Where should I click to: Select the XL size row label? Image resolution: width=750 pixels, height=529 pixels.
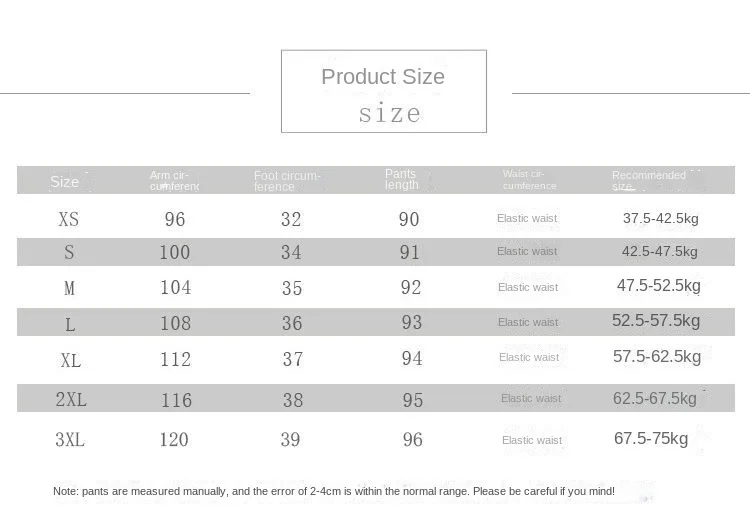[71, 360]
